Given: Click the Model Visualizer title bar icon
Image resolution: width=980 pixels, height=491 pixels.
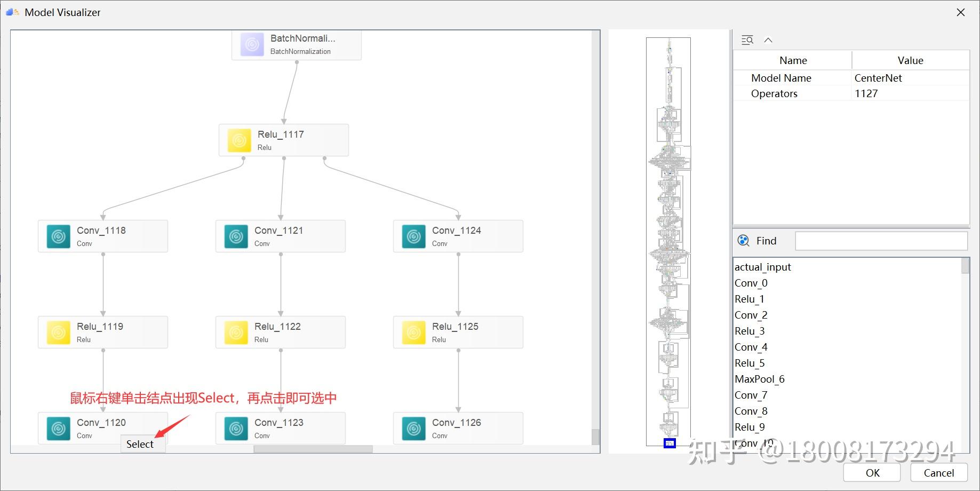Looking at the screenshot, I should tap(12, 12).
